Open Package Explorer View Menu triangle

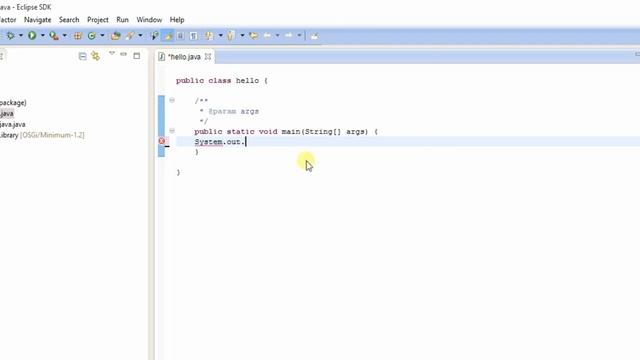[111, 53]
